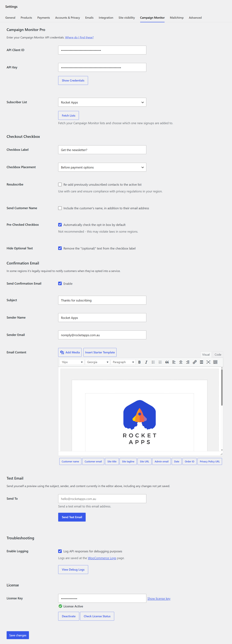The width and height of the screenshot is (232, 644).
Task: Disable Send Confirmation Email checkbox
Action: [60, 283]
